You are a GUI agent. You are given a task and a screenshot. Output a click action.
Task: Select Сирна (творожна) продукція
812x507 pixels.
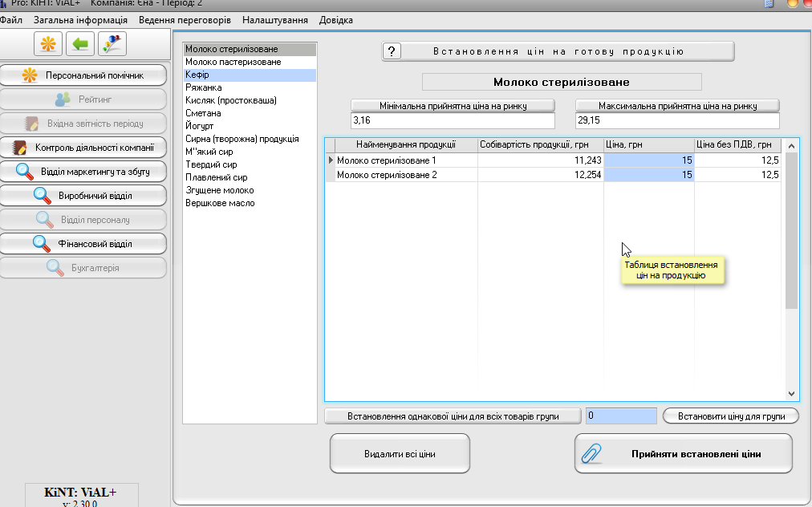coord(250,139)
